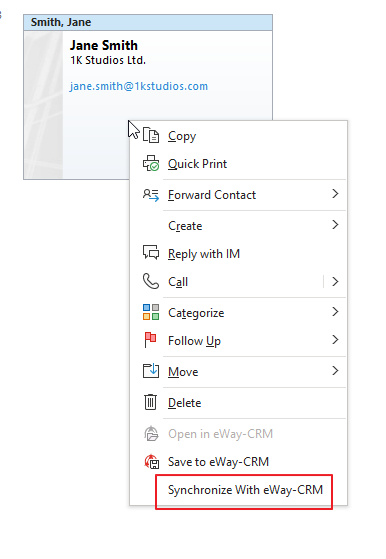The width and height of the screenshot is (386, 559).
Task: Select Open in eWay-CRM entry
Action: coord(238,434)
